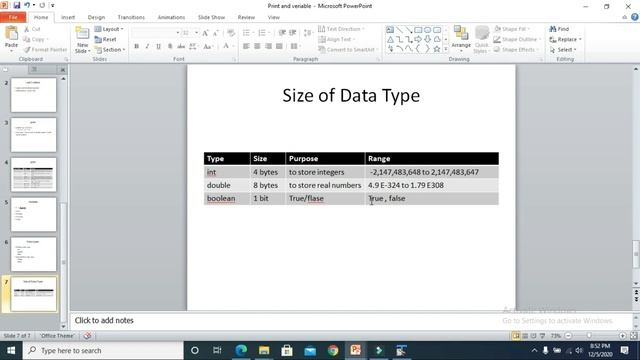Click the Reset slide button

tap(105, 39)
